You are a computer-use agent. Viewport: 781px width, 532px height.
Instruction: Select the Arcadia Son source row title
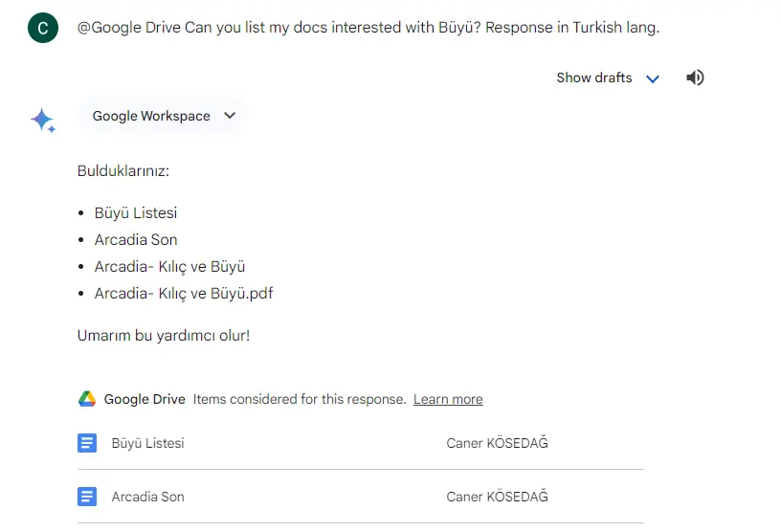(x=148, y=497)
